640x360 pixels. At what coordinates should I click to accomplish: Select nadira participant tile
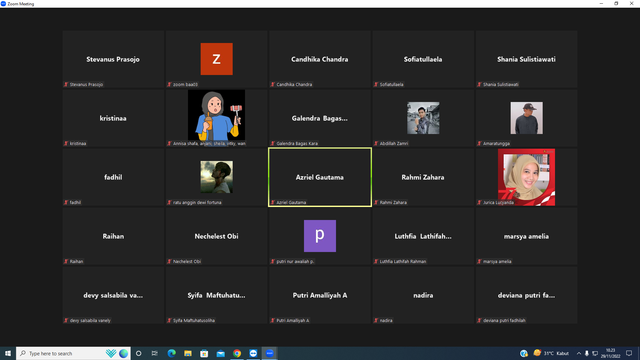pos(423,295)
